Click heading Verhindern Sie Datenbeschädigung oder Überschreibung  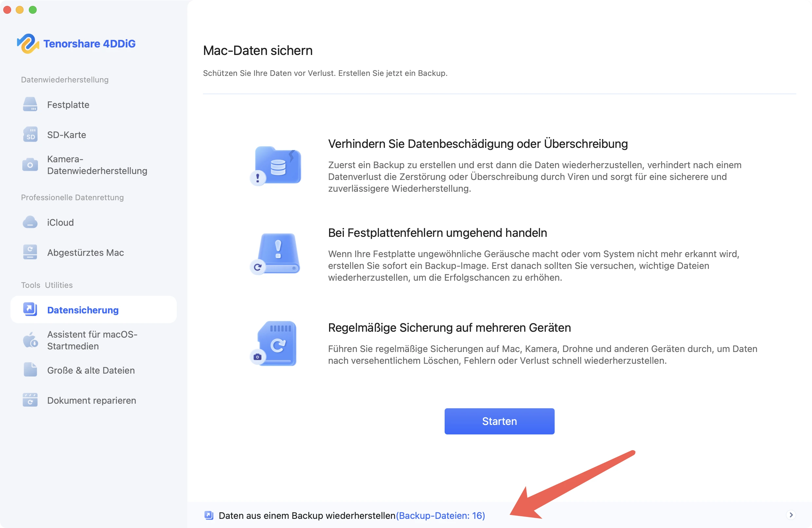pyautogui.click(x=478, y=144)
